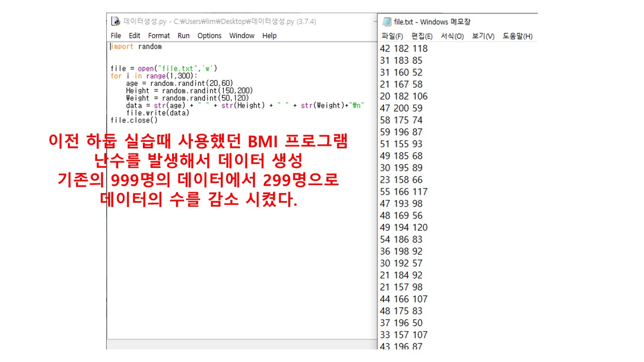Screen dimensions: 644x362
Task: Click Notepad row '48 169 56'
Action: tap(401, 216)
